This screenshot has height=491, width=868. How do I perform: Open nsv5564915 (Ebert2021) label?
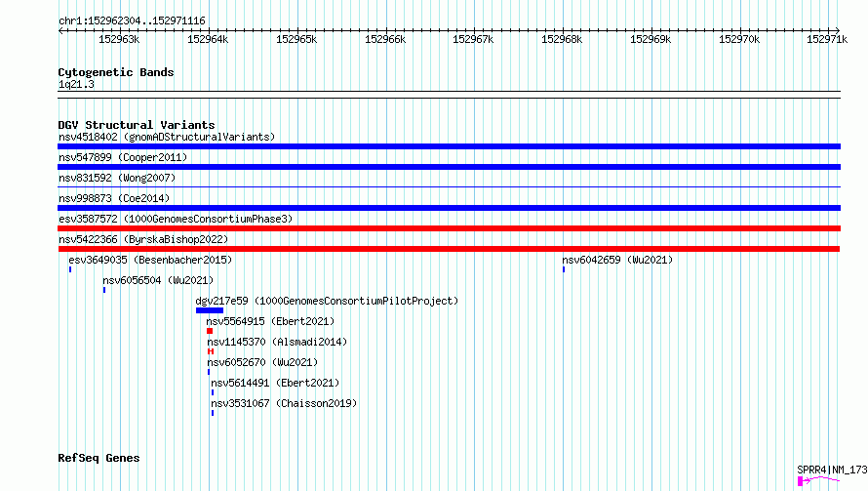pyautogui.click(x=270, y=321)
